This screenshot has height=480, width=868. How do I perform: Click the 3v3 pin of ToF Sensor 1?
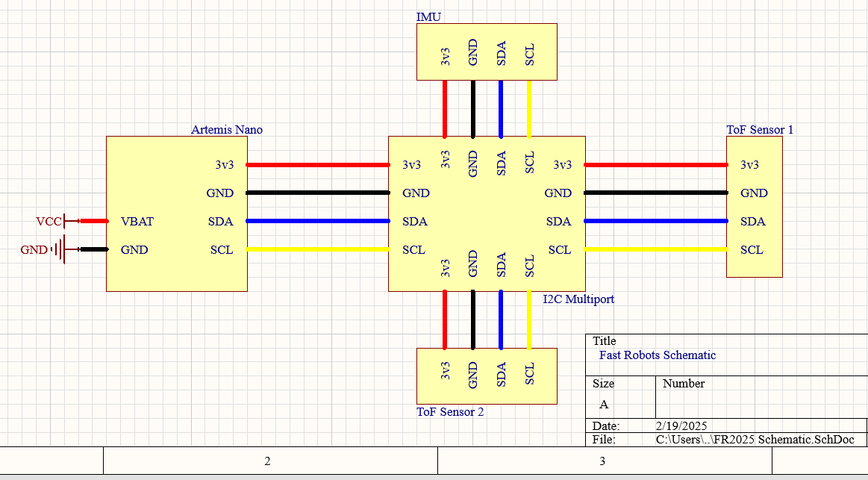(749, 165)
